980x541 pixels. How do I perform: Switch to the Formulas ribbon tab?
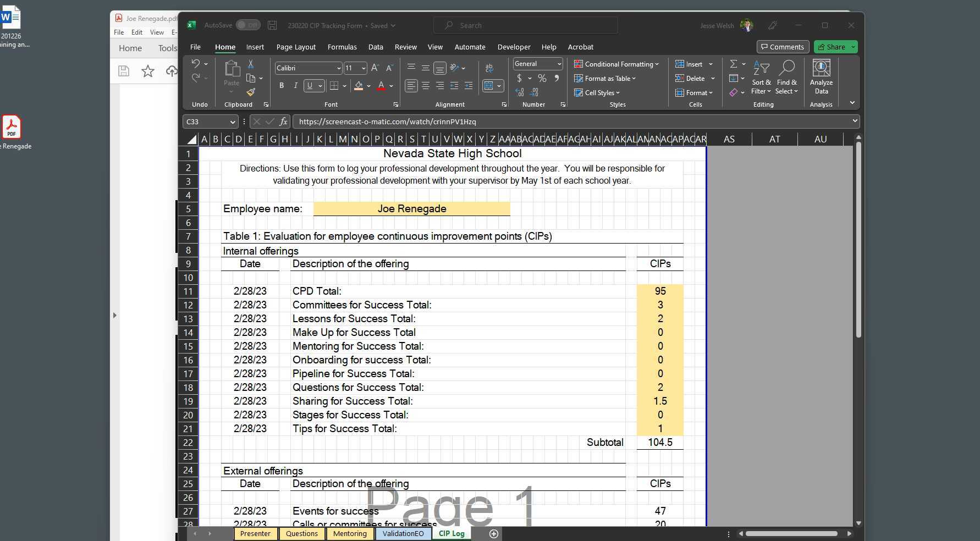pyautogui.click(x=342, y=47)
